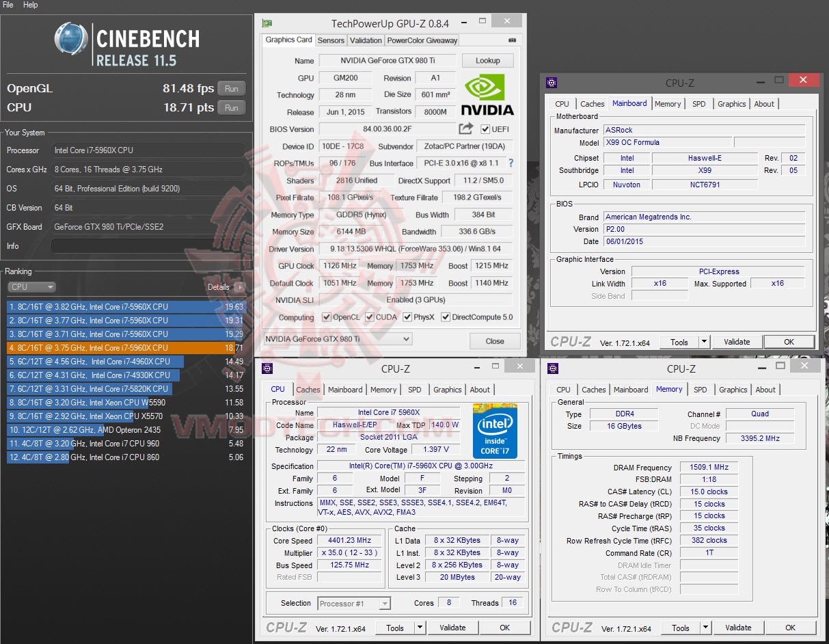Click the DRAM Frequency value 1509.1 MHz

(x=709, y=468)
